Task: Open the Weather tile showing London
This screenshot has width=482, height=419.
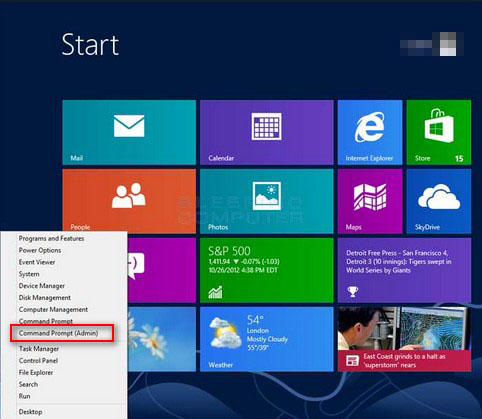Action: click(x=267, y=339)
